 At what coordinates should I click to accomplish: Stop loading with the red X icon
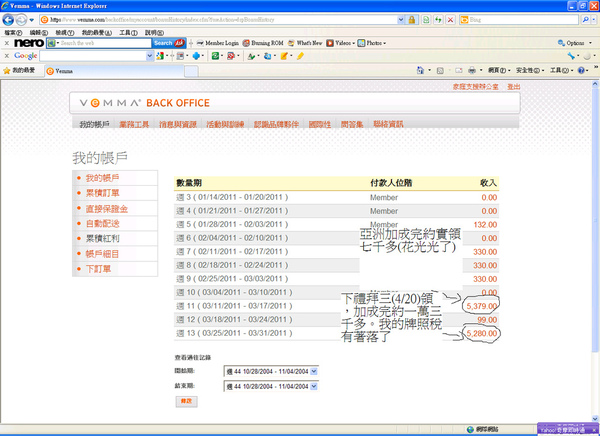coord(451,20)
